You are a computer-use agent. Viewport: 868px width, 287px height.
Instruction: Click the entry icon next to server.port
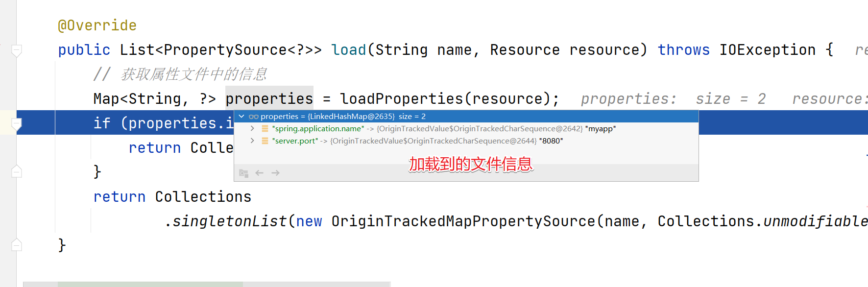pos(265,141)
